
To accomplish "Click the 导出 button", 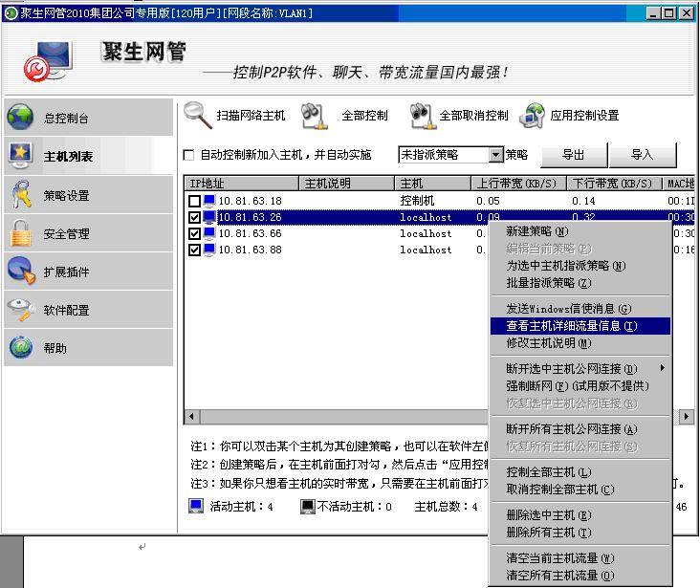I will point(574,155).
